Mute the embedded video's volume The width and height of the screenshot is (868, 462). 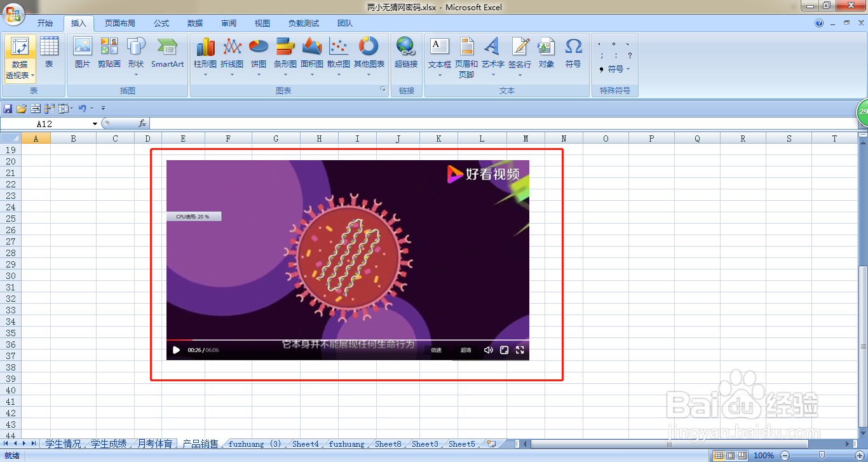488,350
